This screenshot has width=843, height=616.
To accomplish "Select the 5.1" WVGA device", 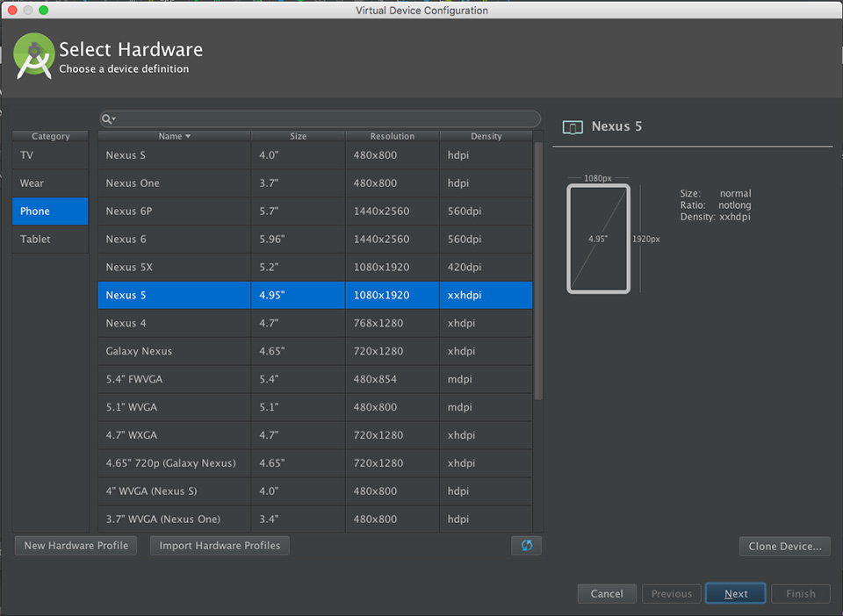I will click(x=315, y=407).
